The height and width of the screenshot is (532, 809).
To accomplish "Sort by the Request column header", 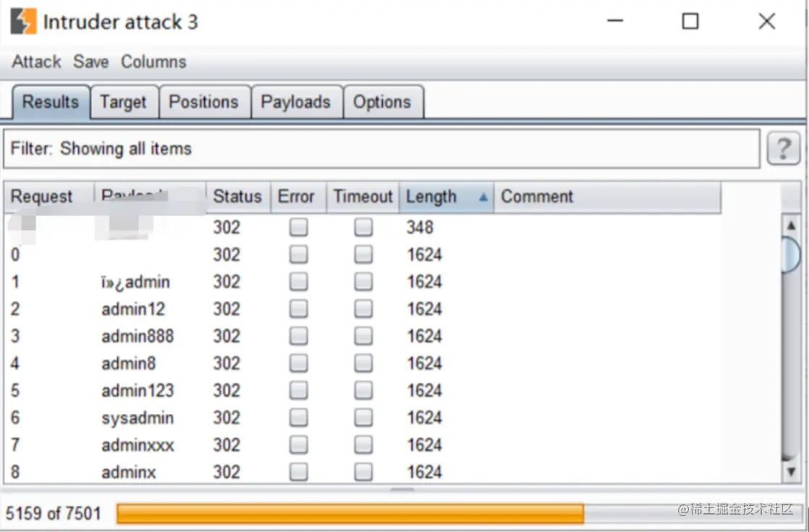I will click(x=49, y=197).
